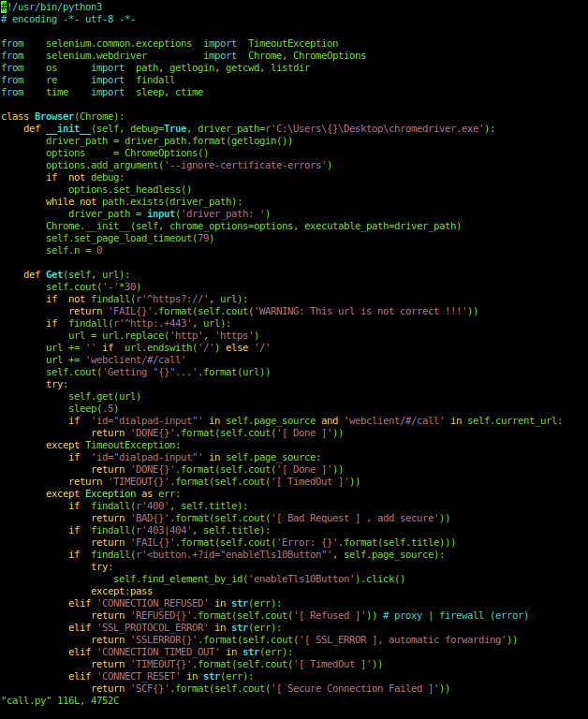This screenshot has width=588, height=719.
Task: Click 'findall' in the 're' import line
Action: [x=155, y=81]
